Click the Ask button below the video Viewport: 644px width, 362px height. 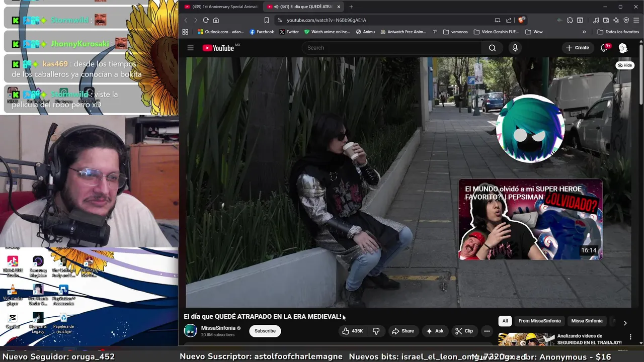click(x=435, y=331)
